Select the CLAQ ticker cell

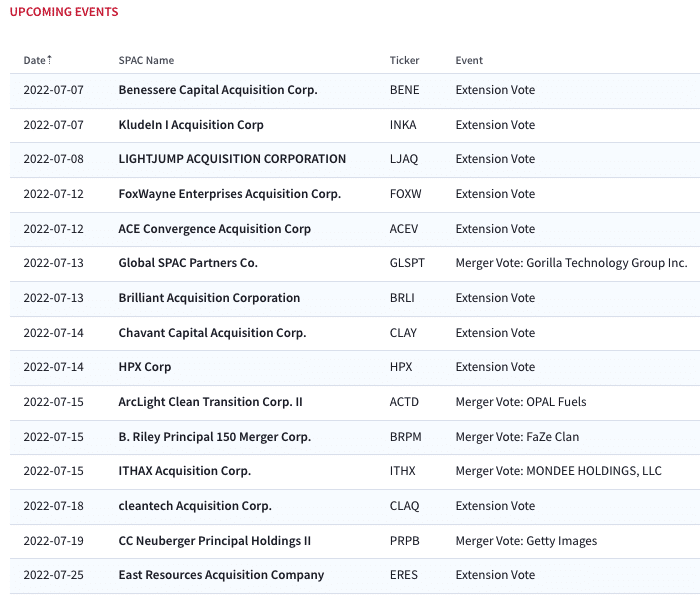click(x=404, y=506)
